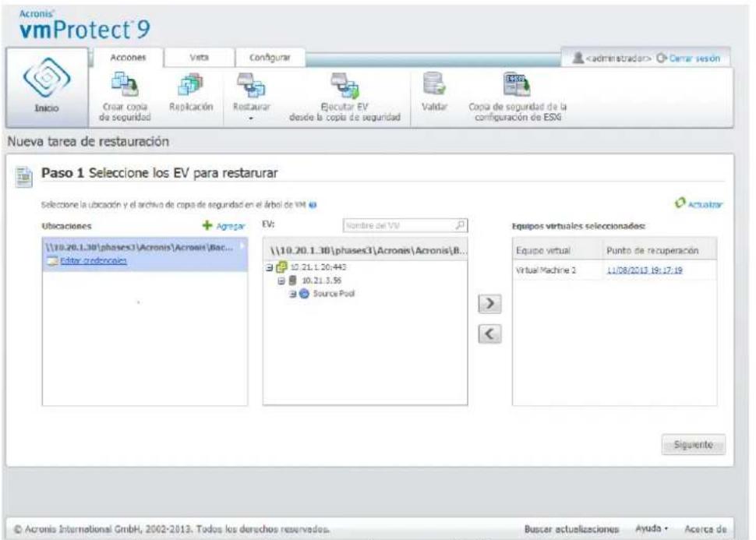This screenshot has width=756, height=540.
Task: Click Buscar actualizaciones link
Action: (x=571, y=529)
